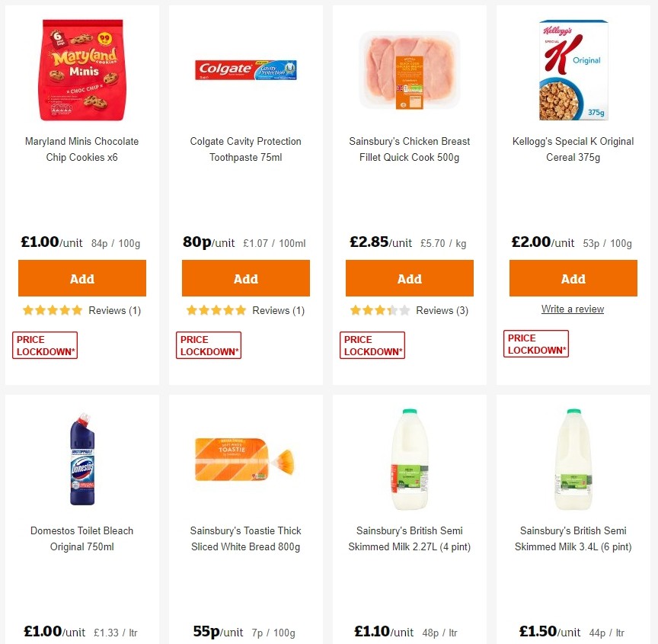
Task: Click the PRICE LOCKDOWN badge under Maryland Minis
Action: coord(44,344)
